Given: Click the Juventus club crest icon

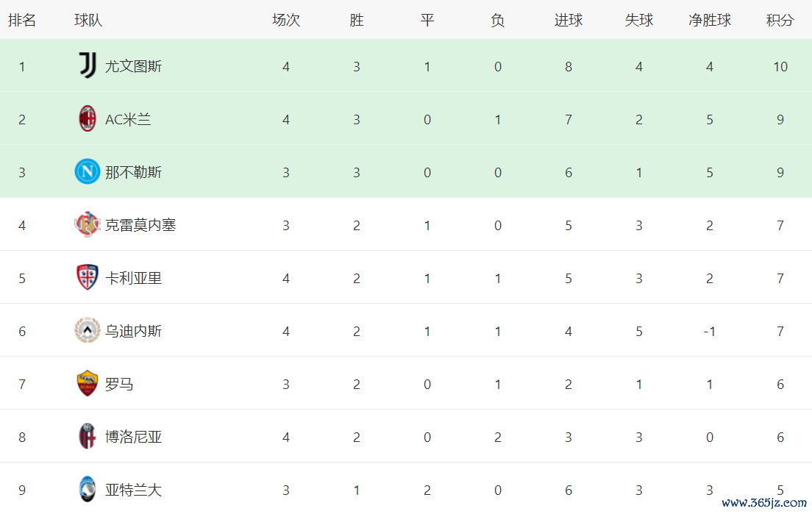Looking at the screenshot, I should 88,66.
